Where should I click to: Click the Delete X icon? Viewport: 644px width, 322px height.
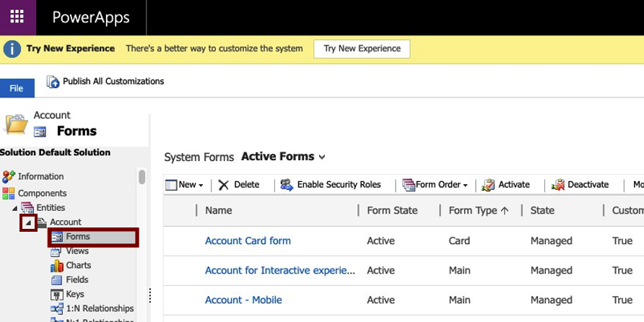(223, 186)
